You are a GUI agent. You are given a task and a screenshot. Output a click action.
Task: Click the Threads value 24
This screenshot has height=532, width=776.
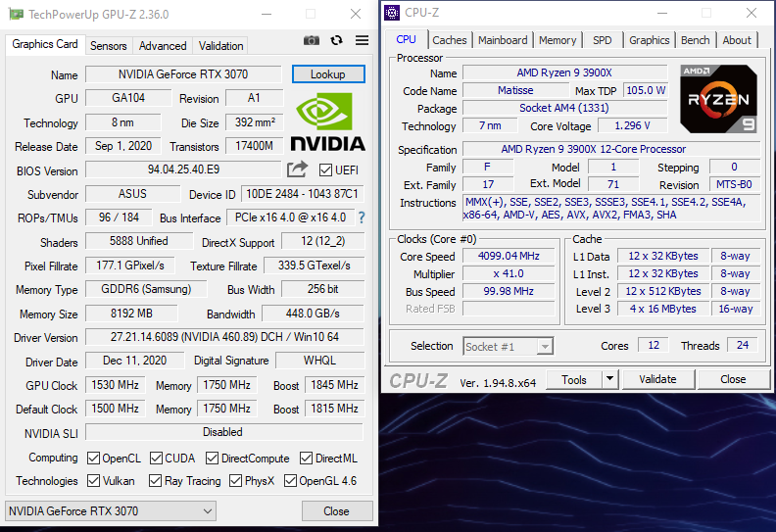coord(743,346)
